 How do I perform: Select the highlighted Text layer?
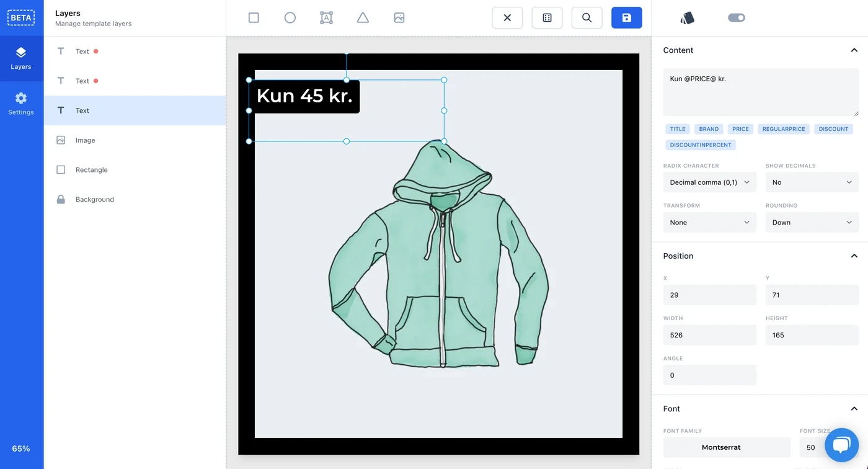[135, 110]
